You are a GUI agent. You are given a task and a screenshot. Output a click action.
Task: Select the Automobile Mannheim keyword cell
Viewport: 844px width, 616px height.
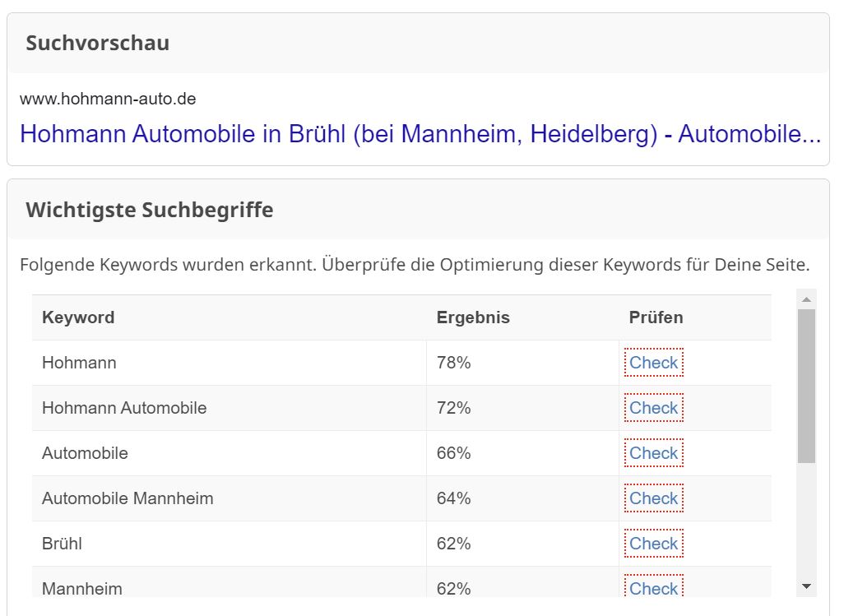(x=128, y=498)
